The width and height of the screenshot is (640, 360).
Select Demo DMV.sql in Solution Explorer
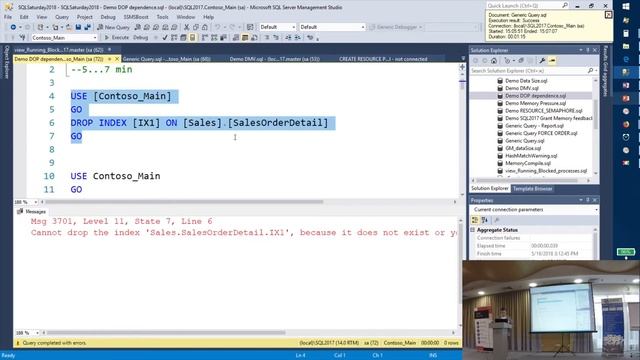[522, 88]
